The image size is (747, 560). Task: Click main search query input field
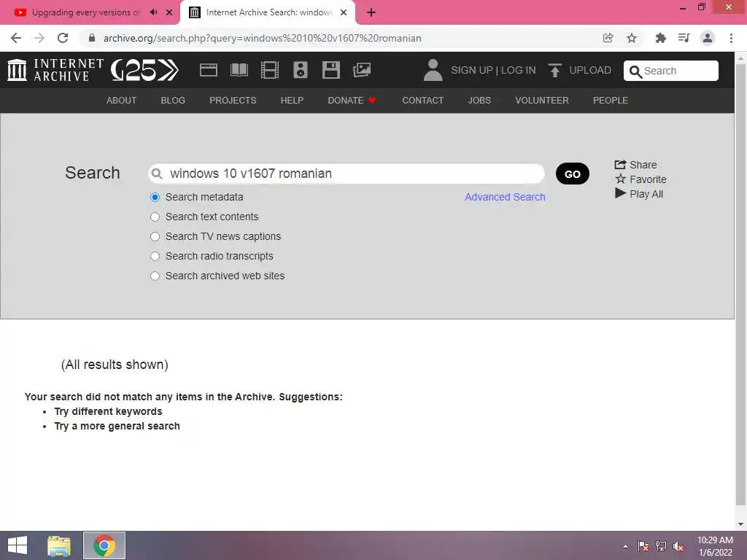(x=347, y=174)
